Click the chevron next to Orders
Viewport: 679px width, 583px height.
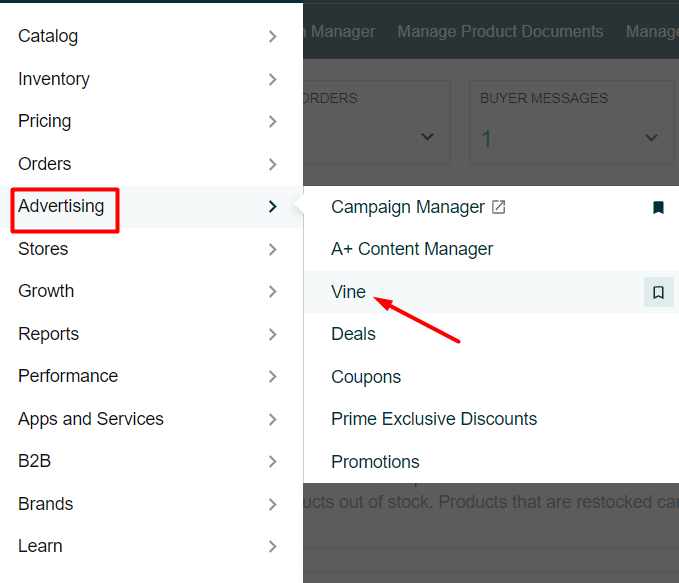[273, 164]
